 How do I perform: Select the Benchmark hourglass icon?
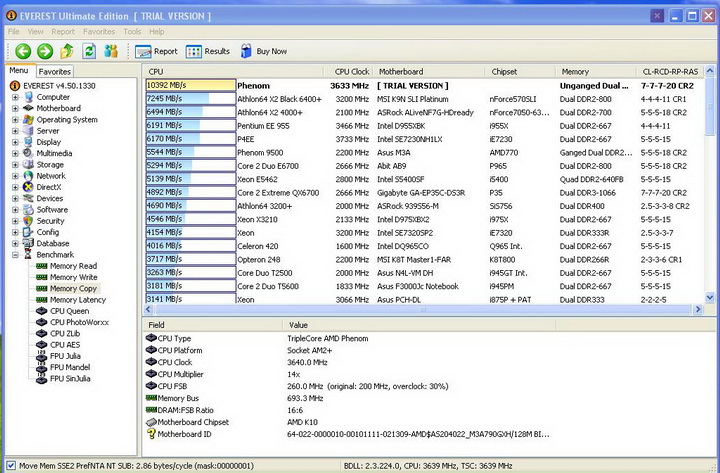pos(28,254)
